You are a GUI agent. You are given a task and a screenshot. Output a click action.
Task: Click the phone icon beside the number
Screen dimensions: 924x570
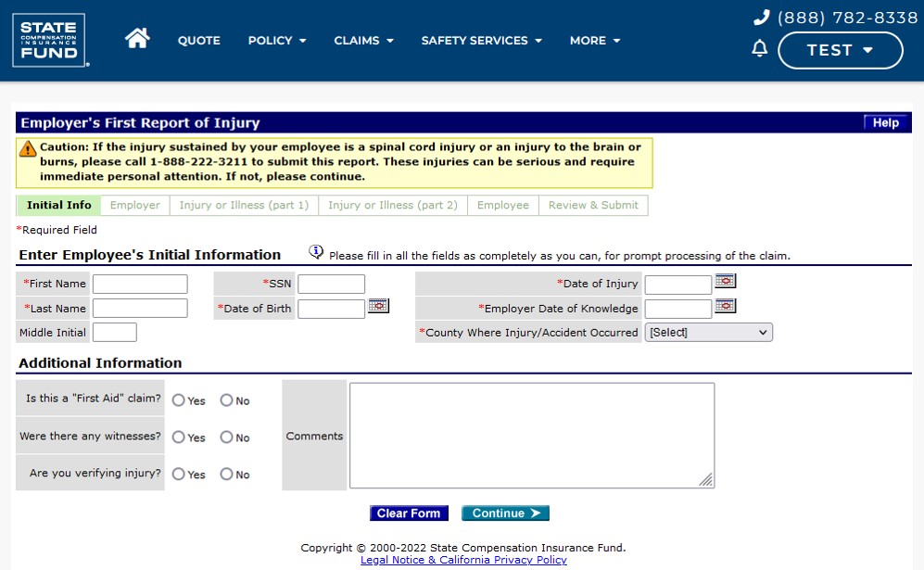[x=762, y=18]
